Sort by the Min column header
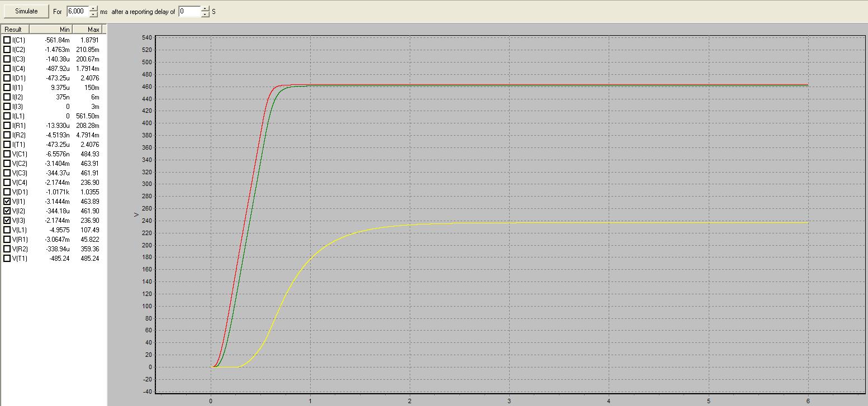This screenshot has height=406, width=868. point(51,29)
